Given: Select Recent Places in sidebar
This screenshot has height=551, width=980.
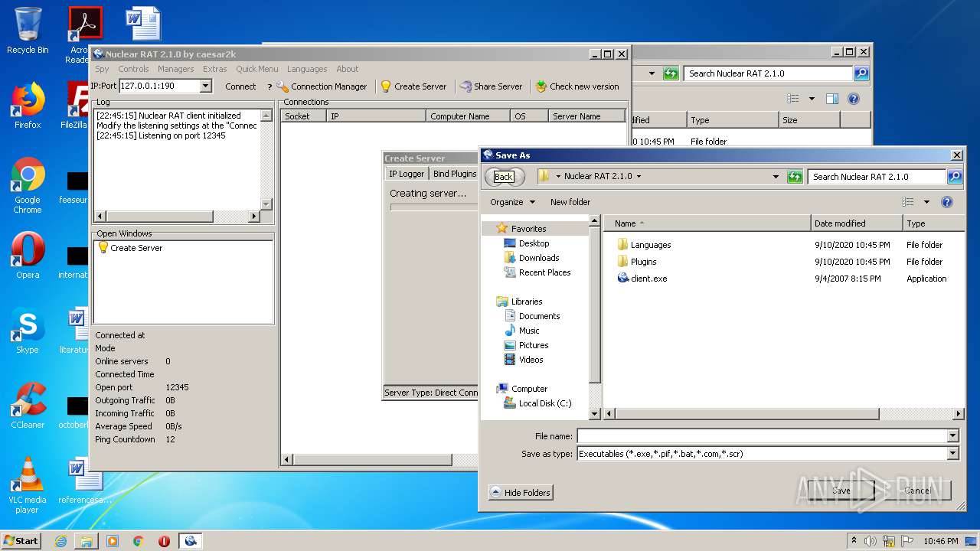Looking at the screenshot, I should pyautogui.click(x=537, y=272).
